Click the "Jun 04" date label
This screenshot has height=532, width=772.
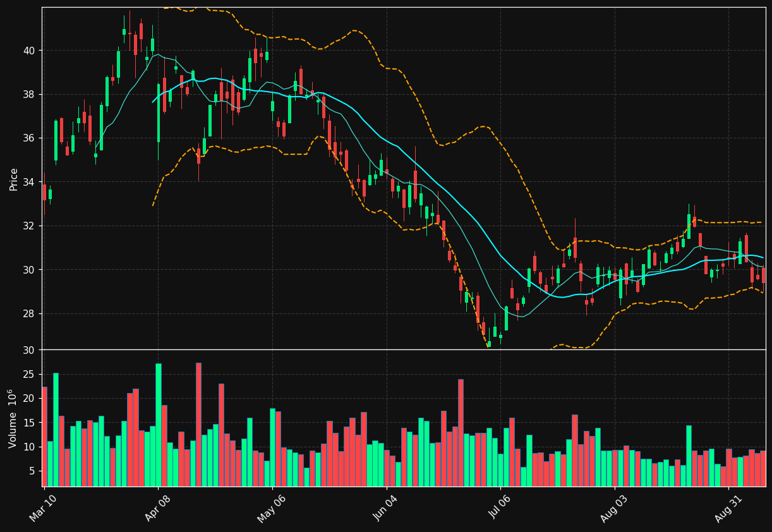tap(386, 508)
